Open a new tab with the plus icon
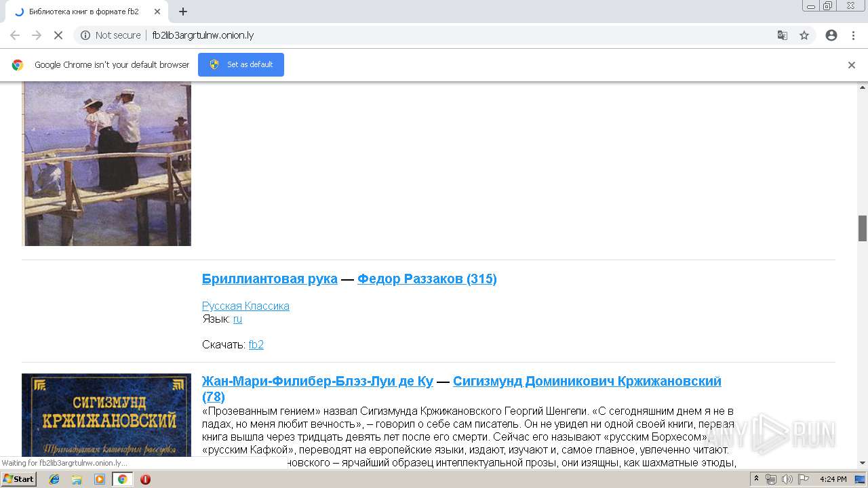868x488 pixels. 183,12
